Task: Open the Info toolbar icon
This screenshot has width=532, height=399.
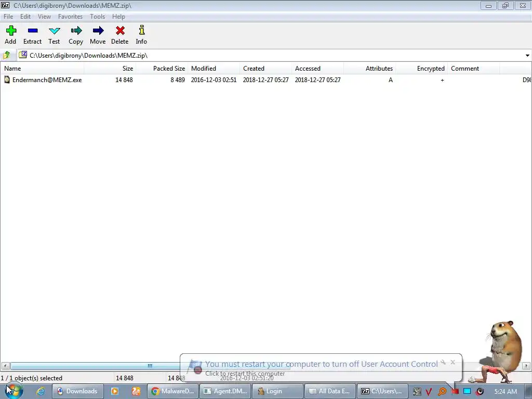Action: (x=142, y=30)
